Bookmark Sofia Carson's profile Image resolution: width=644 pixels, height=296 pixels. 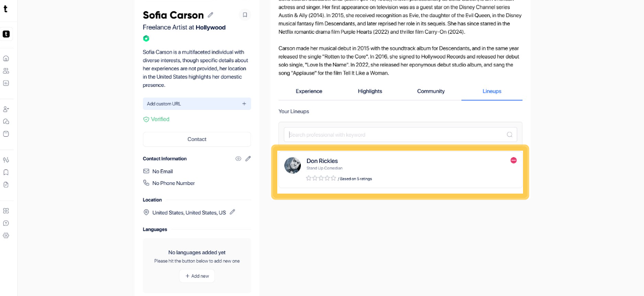coord(245,15)
